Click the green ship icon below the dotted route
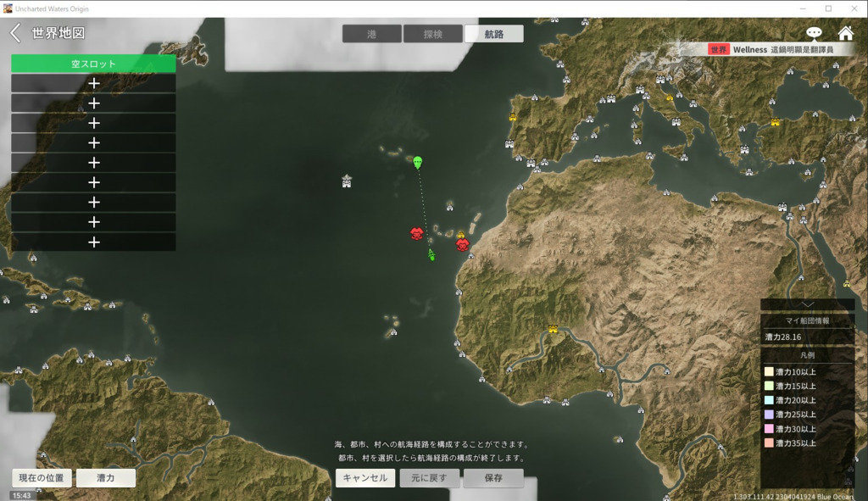The image size is (868, 501). pyautogui.click(x=431, y=254)
